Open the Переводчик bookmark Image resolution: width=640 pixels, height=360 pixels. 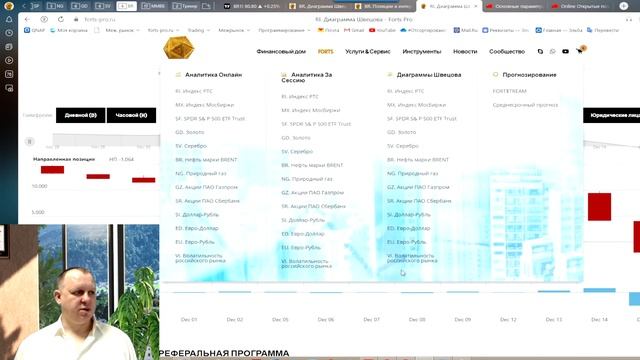(603, 30)
